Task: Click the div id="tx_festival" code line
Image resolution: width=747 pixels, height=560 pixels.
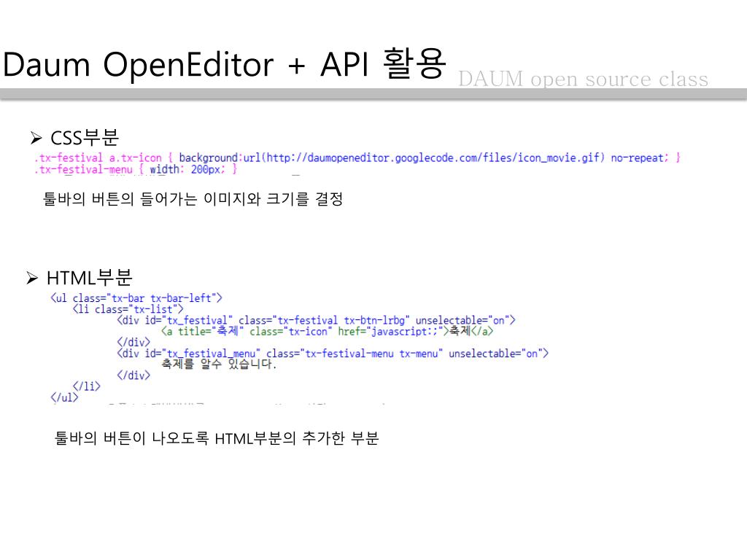Action: pyautogui.click(x=317, y=320)
